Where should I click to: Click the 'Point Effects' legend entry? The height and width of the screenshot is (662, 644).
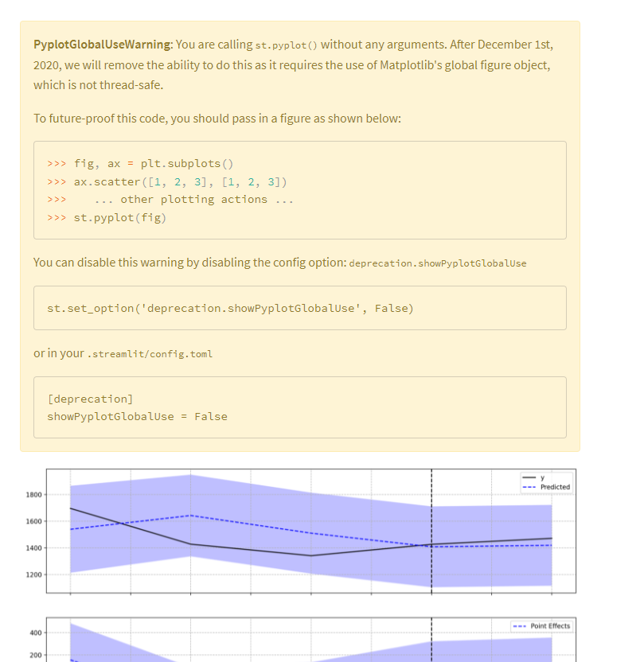(x=541, y=625)
